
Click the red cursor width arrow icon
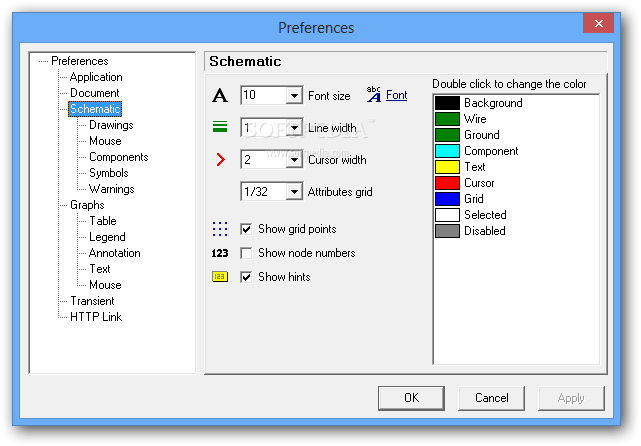[x=220, y=159]
